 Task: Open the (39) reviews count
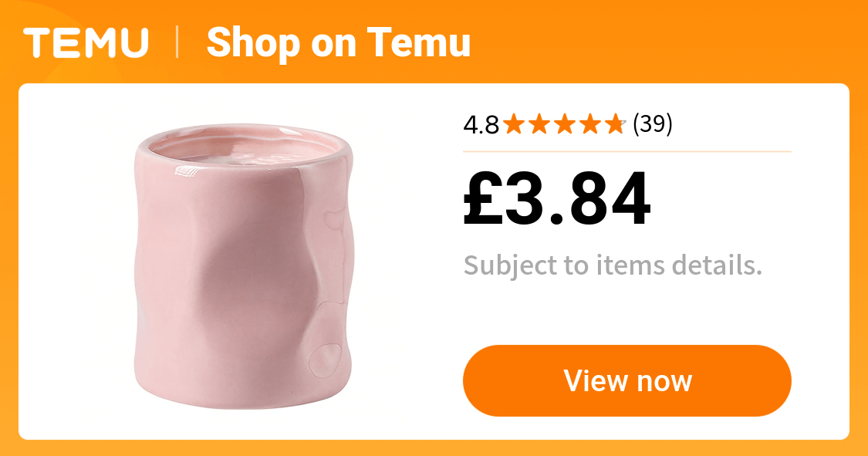(x=653, y=124)
